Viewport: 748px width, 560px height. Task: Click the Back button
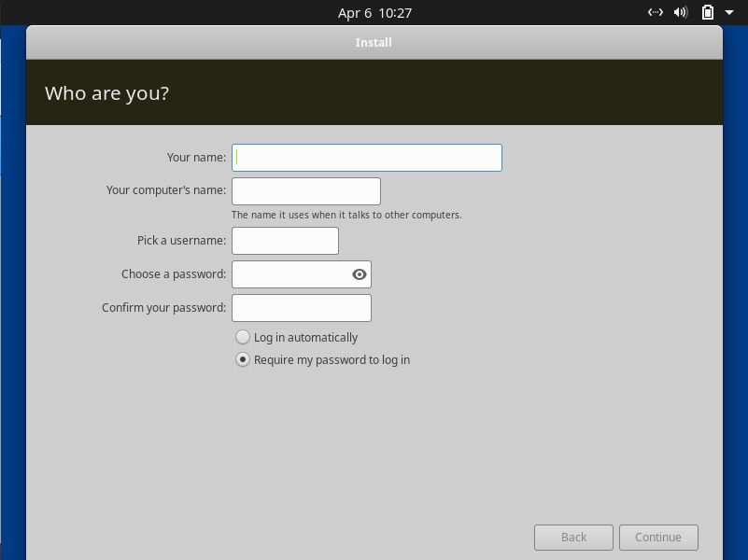573,538
